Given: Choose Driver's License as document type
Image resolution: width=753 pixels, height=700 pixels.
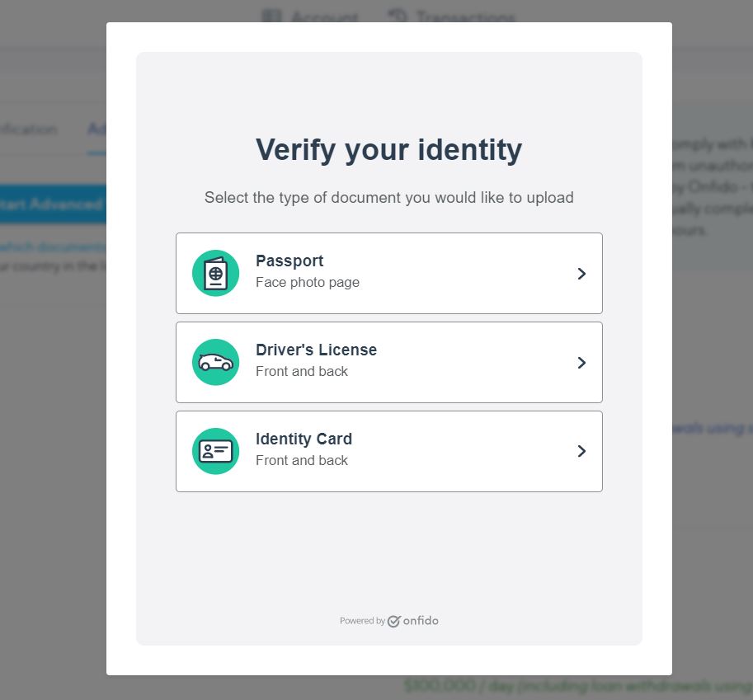Looking at the screenshot, I should 389,363.
